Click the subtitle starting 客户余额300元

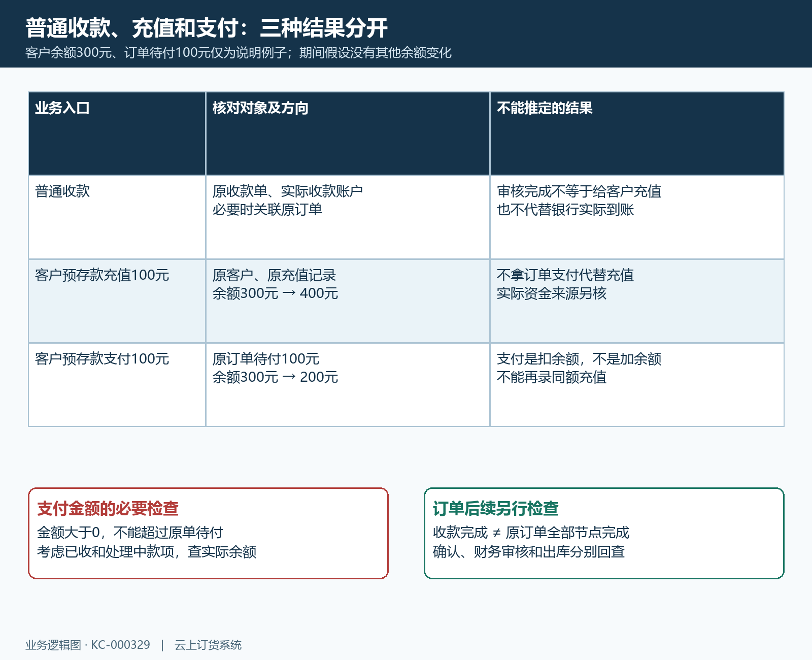pos(239,53)
